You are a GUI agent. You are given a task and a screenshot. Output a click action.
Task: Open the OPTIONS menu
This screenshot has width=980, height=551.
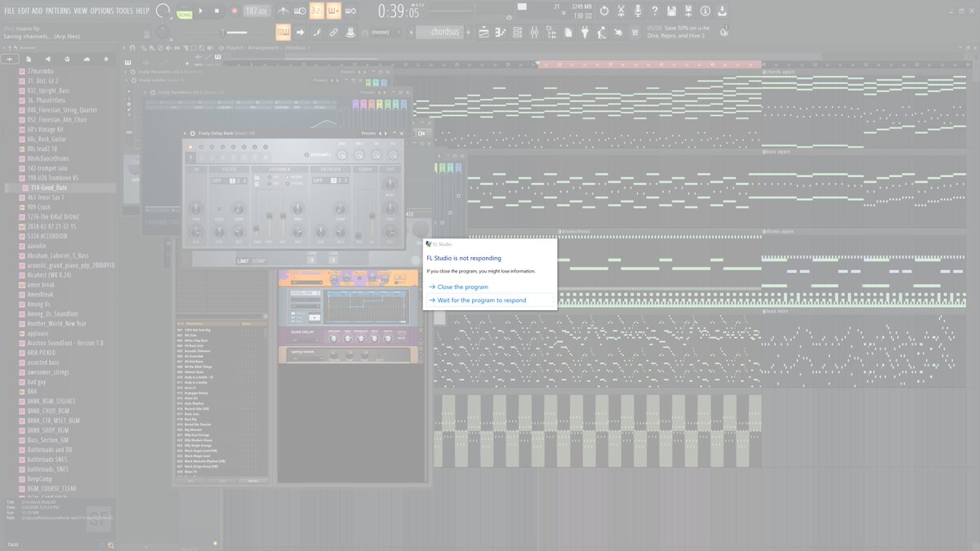pyautogui.click(x=102, y=11)
